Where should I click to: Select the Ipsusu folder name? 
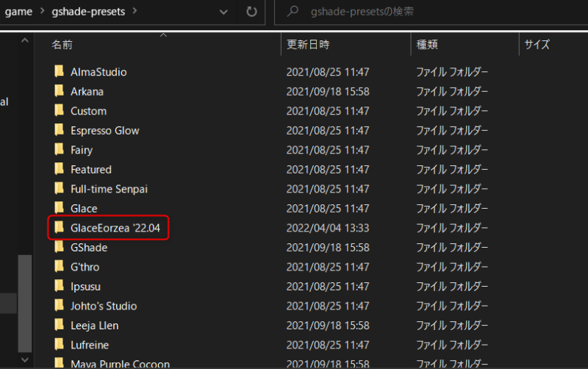(85, 287)
